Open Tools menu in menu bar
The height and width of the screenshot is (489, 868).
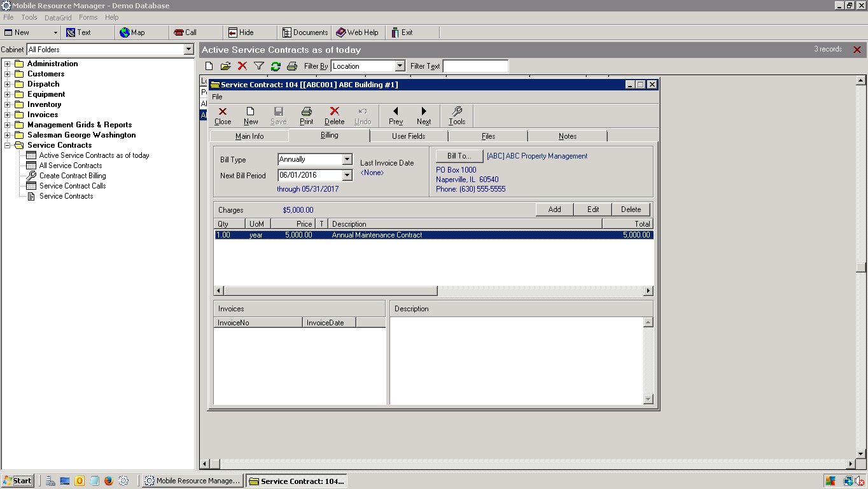pyautogui.click(x=29, y=17)
